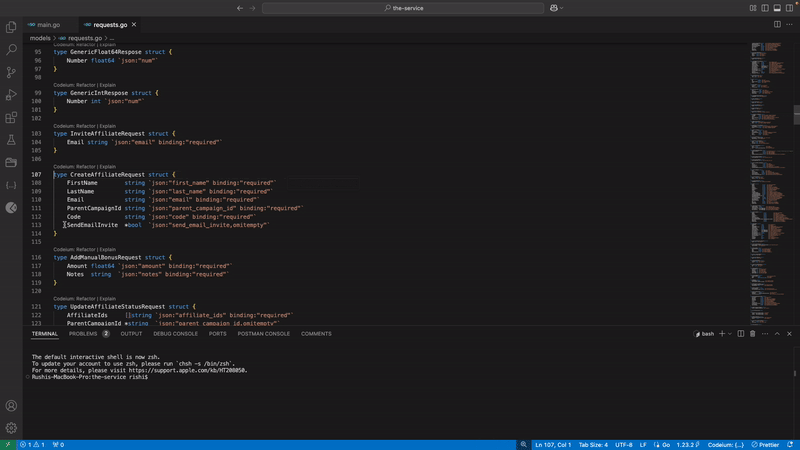
Task: Click the ports forwarded indicator showing 0
Action: tap(58, 445)
